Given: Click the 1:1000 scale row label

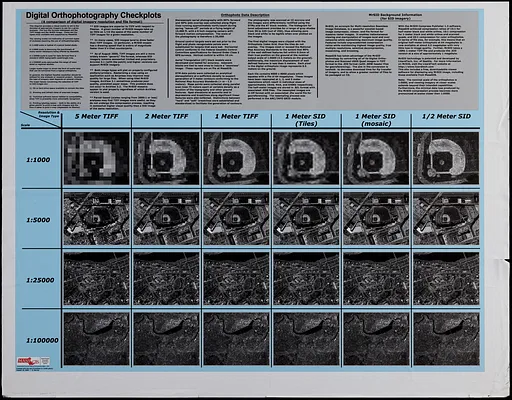Looking at the screenshot, I should click(x=38, y=160).
